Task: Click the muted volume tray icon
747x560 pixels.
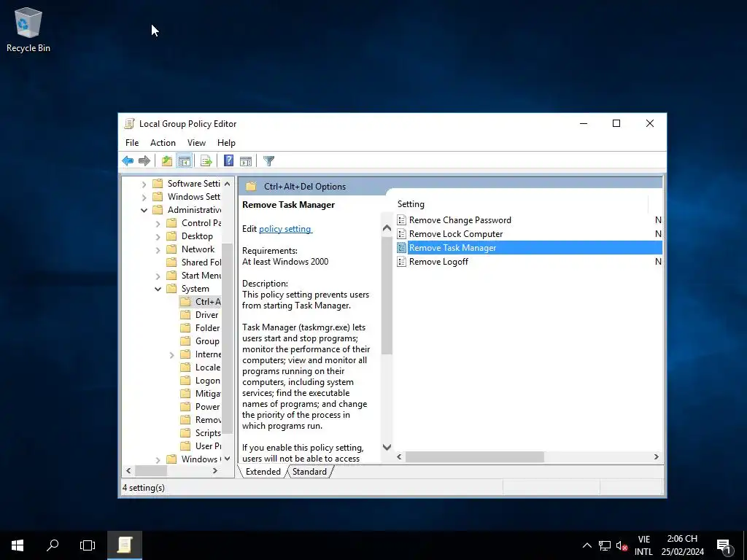Action: tap(622, 545)
